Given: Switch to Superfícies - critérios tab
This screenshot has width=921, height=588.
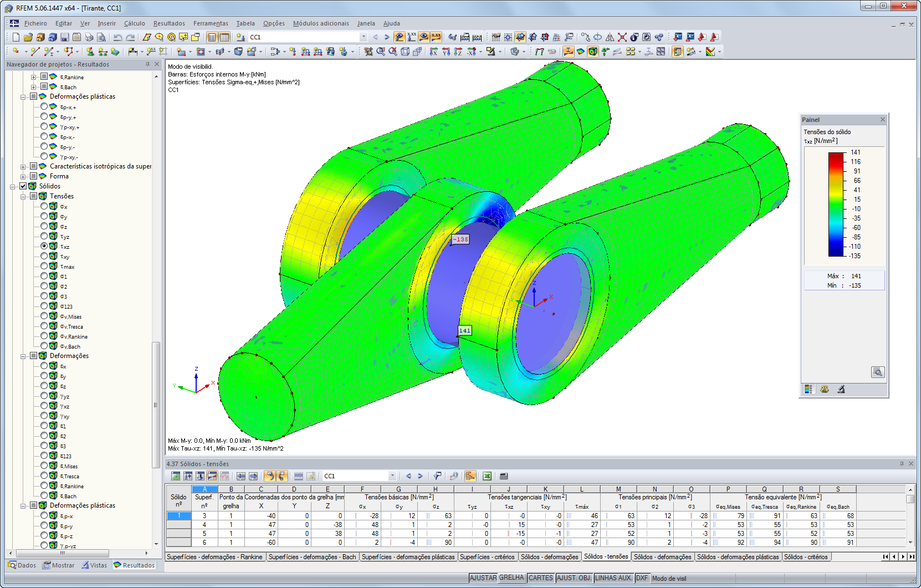Looking at the screenshot, I should point(487,557).
